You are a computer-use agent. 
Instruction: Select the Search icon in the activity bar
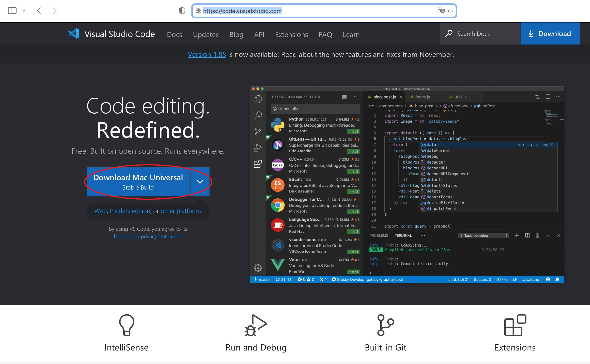click(258, 115)
